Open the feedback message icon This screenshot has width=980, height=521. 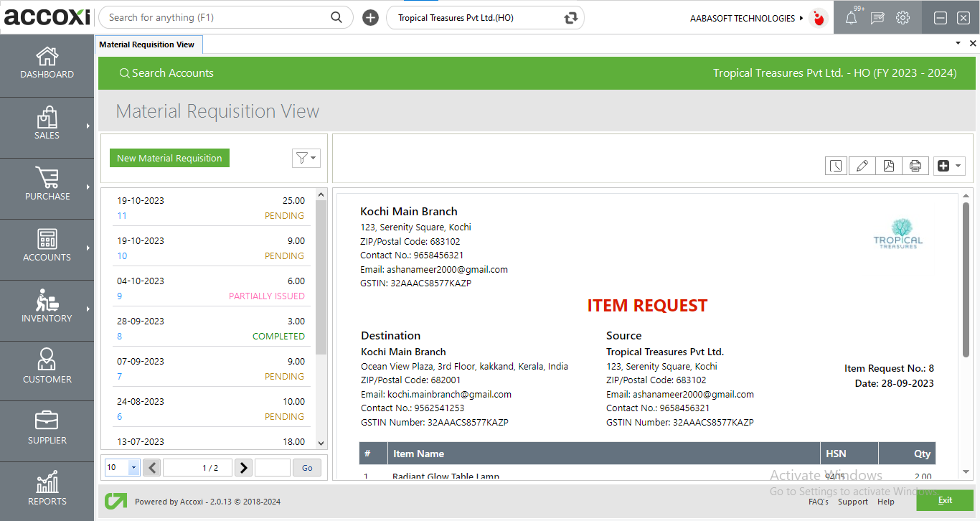(877, 17)
